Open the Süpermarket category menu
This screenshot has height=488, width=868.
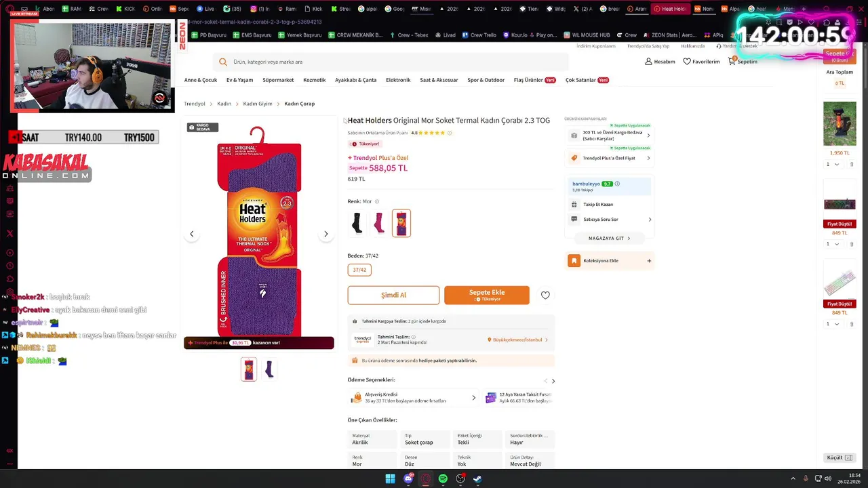278,80
